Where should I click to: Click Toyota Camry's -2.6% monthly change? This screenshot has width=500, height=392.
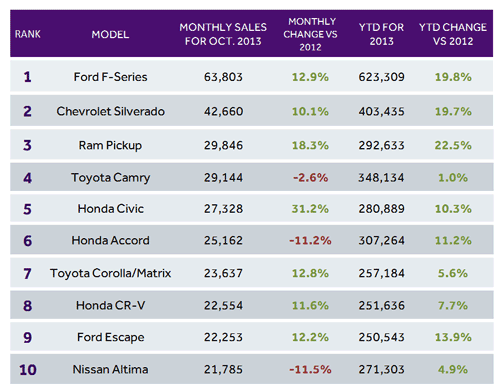310,178
